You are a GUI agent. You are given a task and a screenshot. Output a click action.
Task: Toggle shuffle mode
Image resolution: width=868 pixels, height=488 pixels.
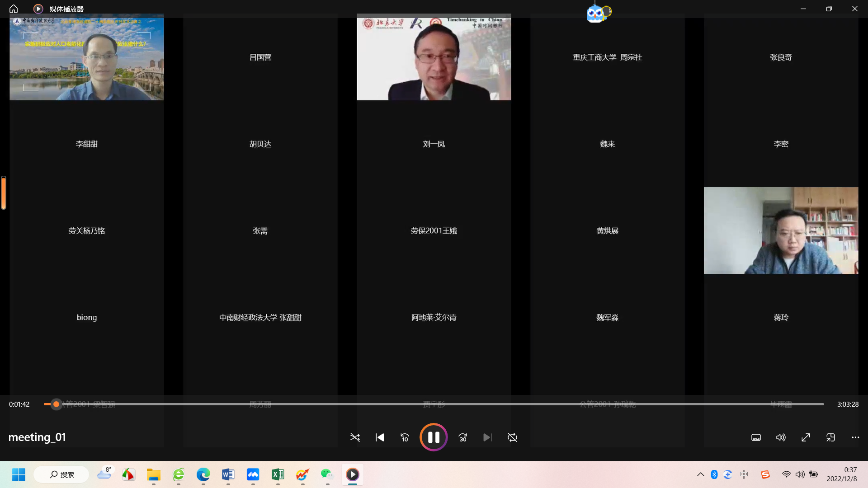click(355, 437)
